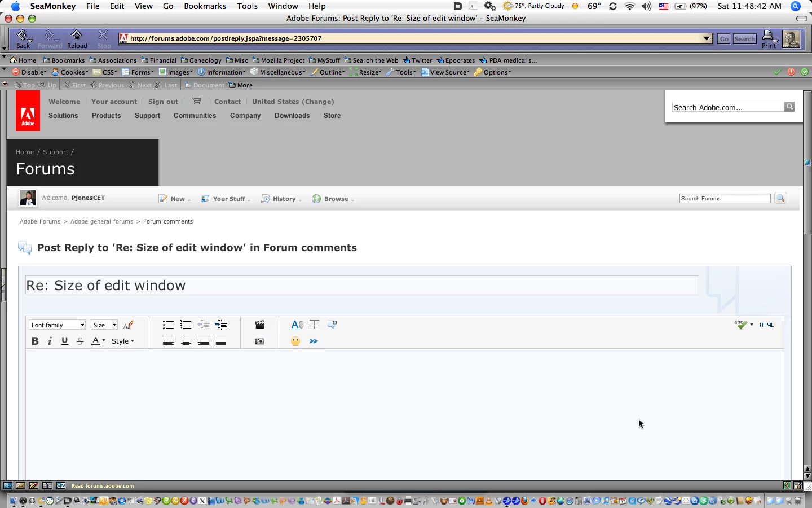Image resolution: width=812 pixels, height=508 pixels.
Task: Insert a table in the editor
Action: click(315, 325)
